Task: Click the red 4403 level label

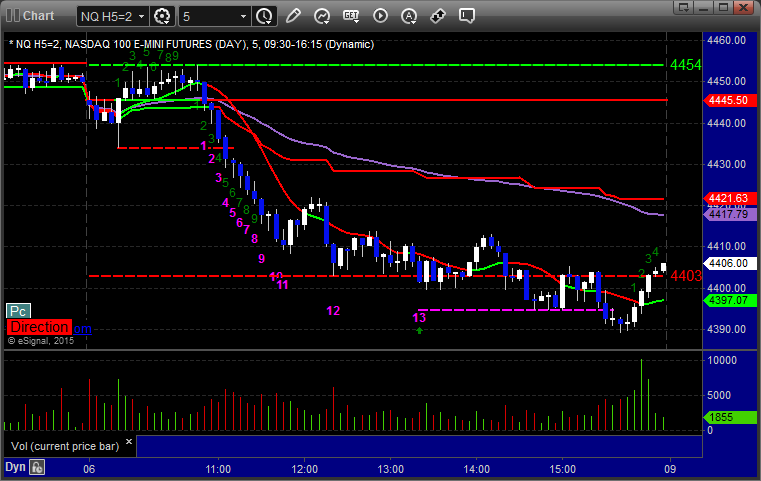Action: point(686,276)
